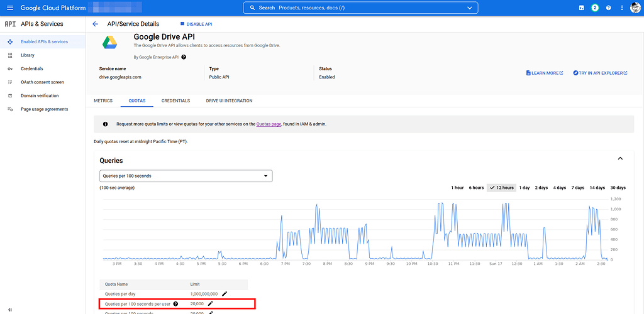The height and width of the screenshot is (314, 644).
Task: Open the main navigation hamburger menu
Action: click(10, 8)
